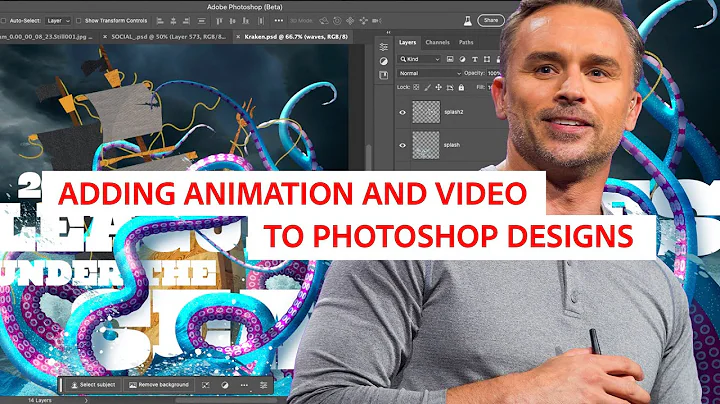Toggle lock all padlock icon
Screen dimensions: 720x404
(461, 87)
